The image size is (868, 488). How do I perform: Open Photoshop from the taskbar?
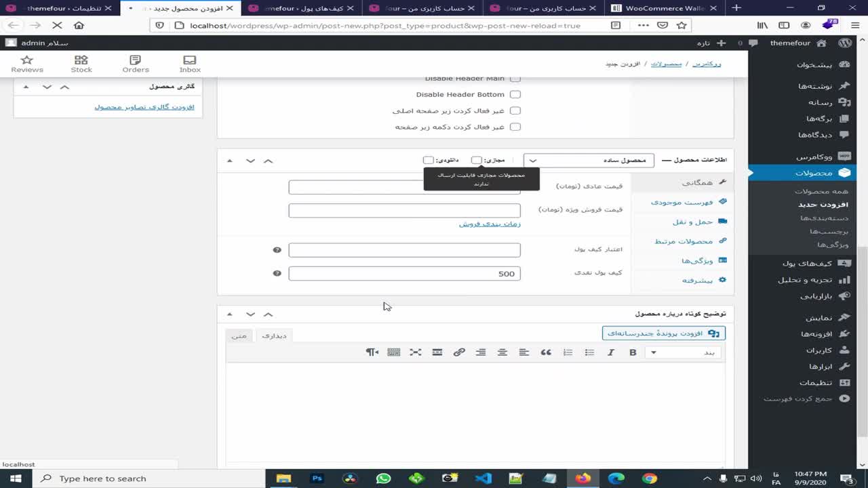pos(317,479)
